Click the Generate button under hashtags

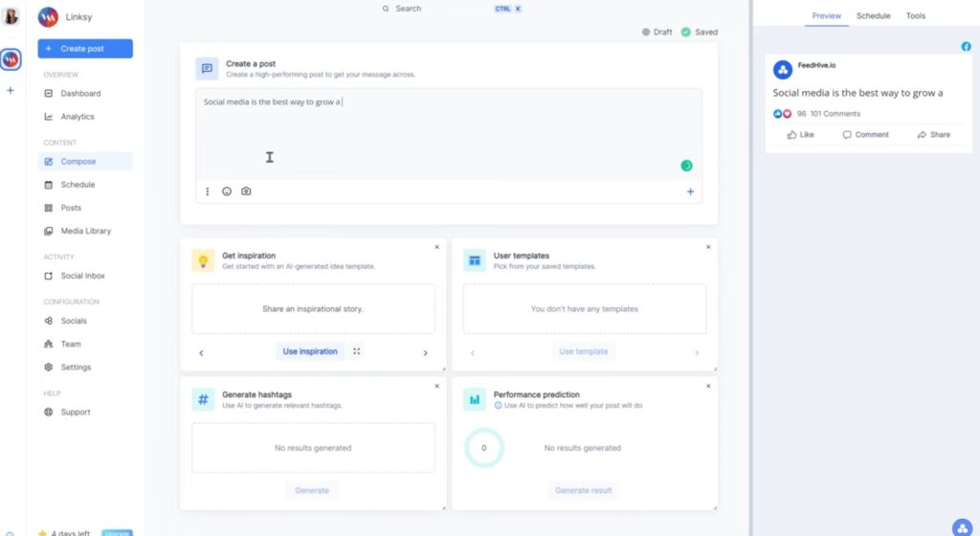pyautogui.click(x=312, y=490)
